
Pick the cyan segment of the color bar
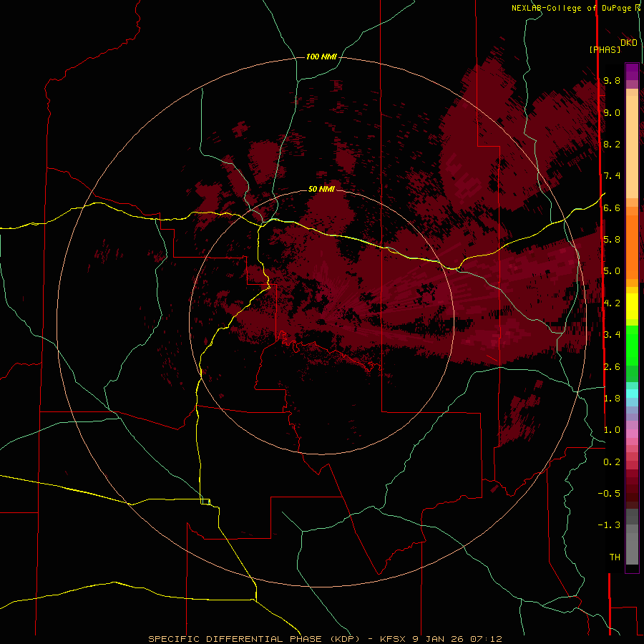[x=632, y=394]
